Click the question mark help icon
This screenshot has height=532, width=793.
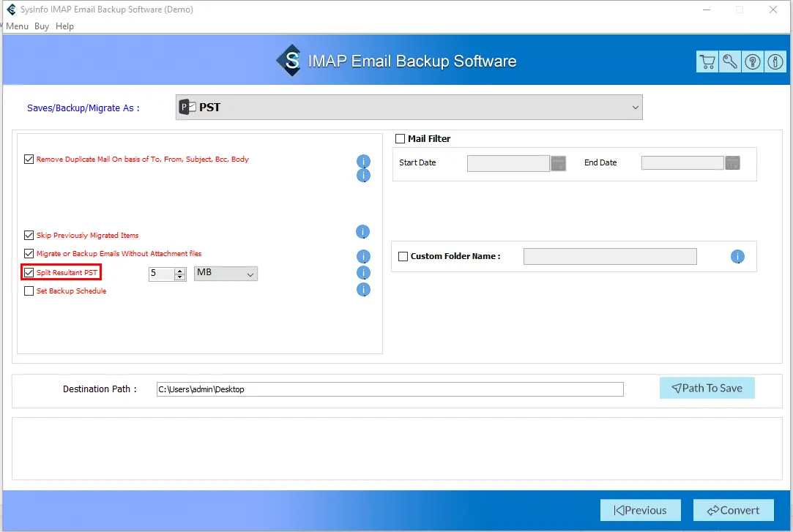(753, 62)
